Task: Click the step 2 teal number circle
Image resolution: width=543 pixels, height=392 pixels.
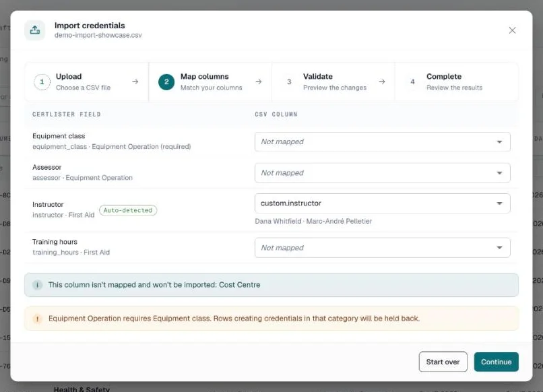Action: 166,82
